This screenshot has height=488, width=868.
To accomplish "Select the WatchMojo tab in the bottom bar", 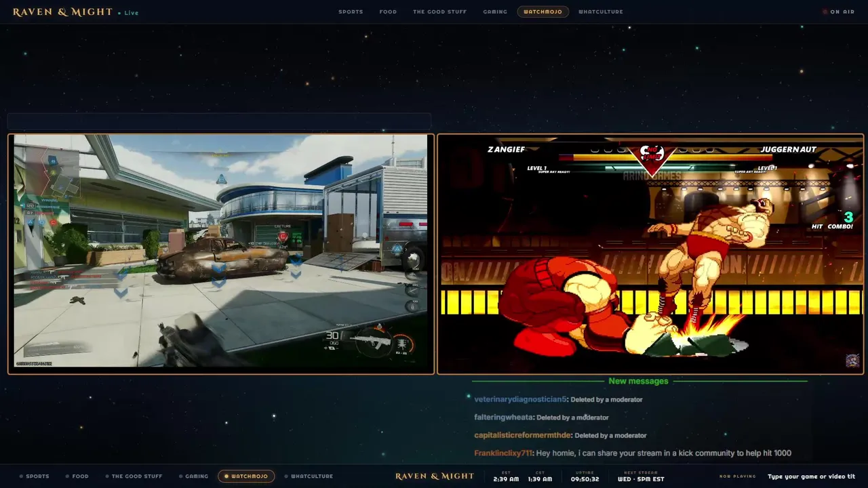I will tap(246, 476).
